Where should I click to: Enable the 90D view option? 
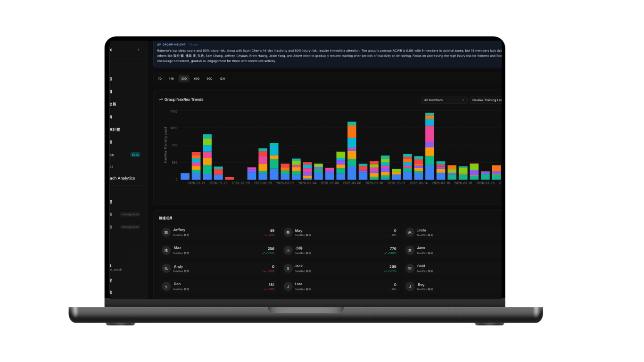tap(209, 78)
